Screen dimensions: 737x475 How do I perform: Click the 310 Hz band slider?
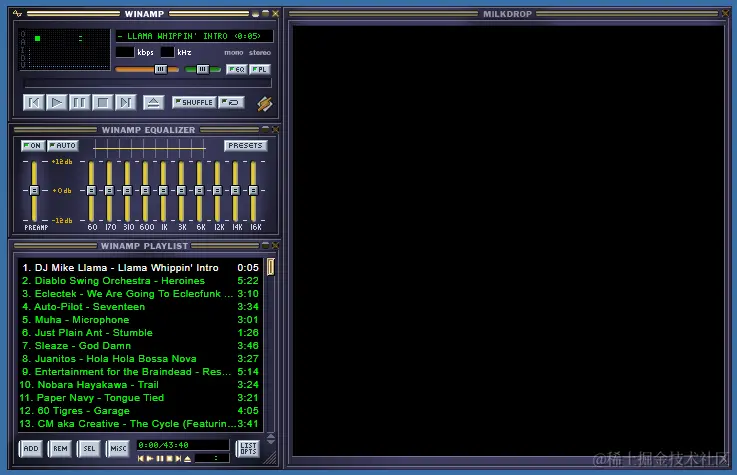(x=127, y=190)
